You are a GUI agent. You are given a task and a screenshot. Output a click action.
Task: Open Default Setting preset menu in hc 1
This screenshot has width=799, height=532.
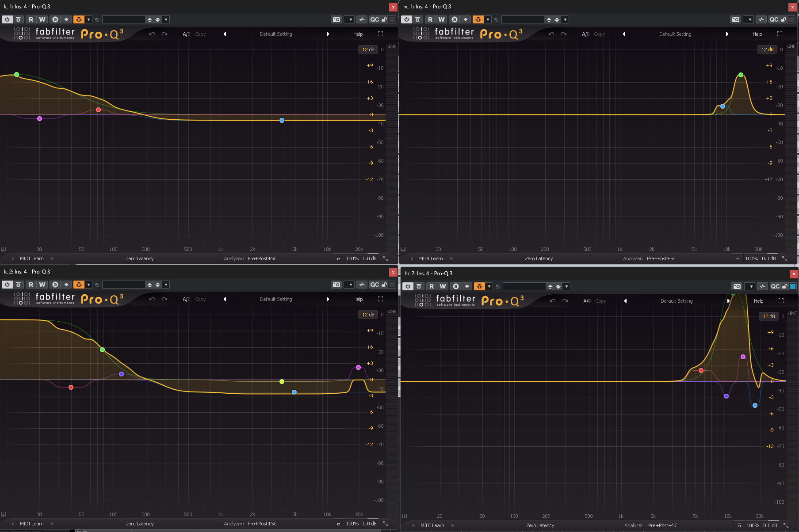[x=675, y=34]
